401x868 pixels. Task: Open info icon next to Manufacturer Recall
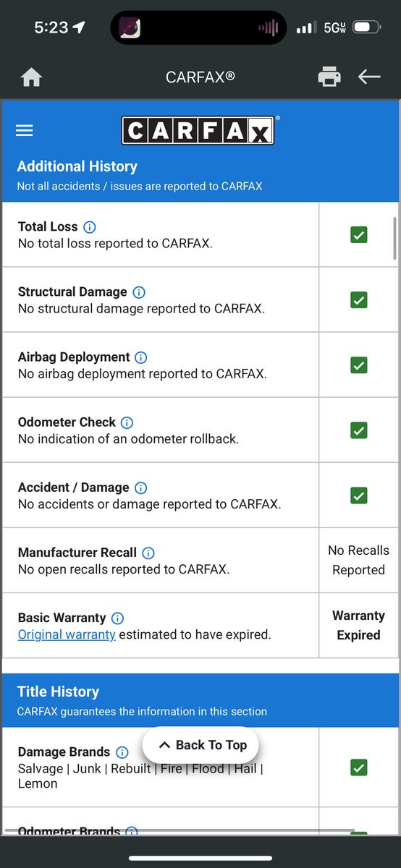coord(148,553)
